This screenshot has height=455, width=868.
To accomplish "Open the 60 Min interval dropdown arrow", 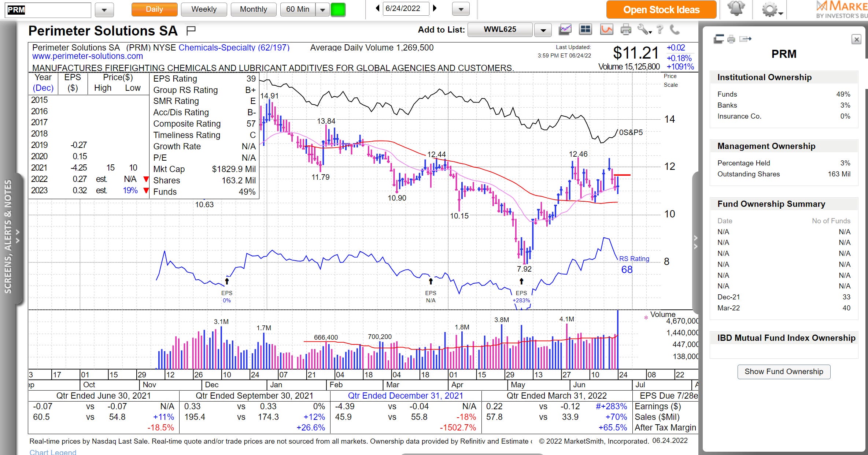I will [322, 10].
